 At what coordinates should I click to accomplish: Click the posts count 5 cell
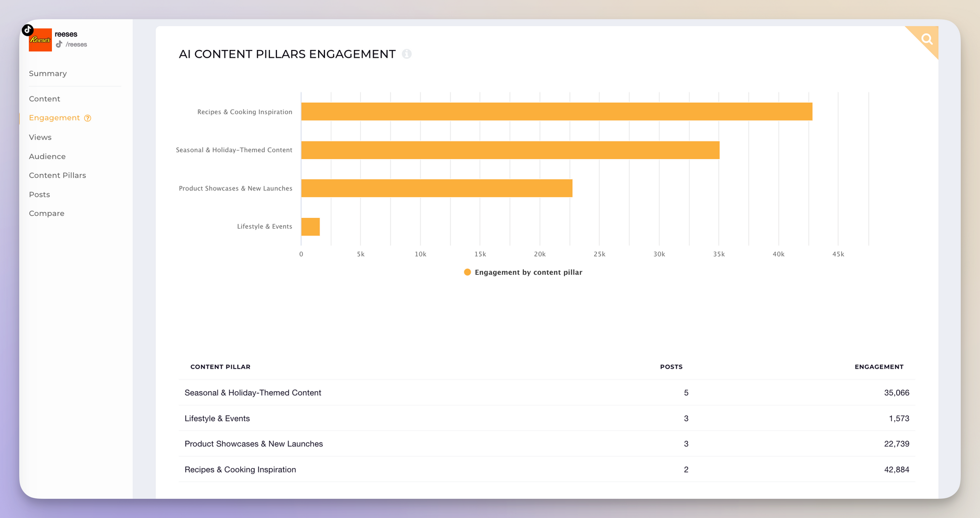tap(686, 393)
